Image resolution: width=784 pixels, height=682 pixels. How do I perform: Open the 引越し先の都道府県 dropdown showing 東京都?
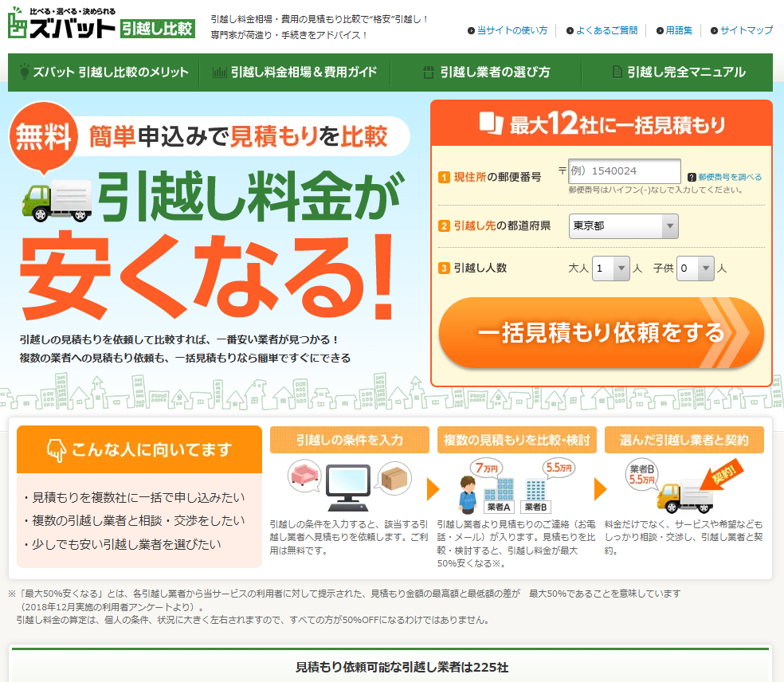click(624, 226)
